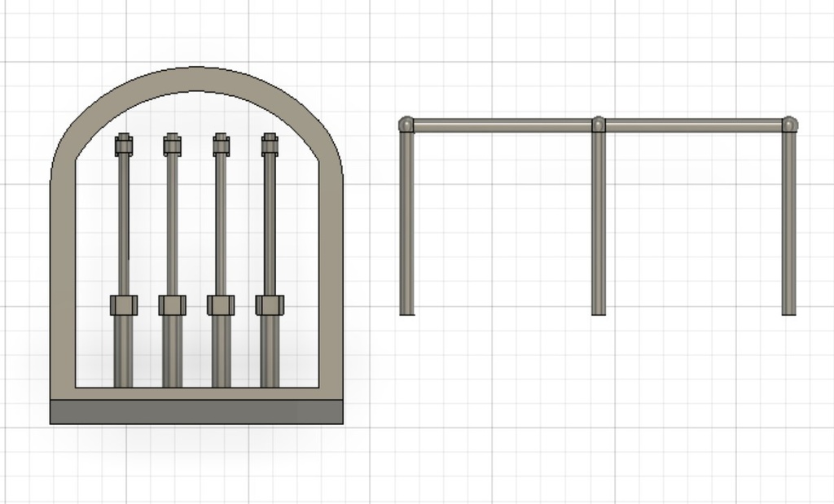Viewport: 834px width, 504px height.
Task: Click the hex collar on the rightmost rod
Action: tap(270, 305)
